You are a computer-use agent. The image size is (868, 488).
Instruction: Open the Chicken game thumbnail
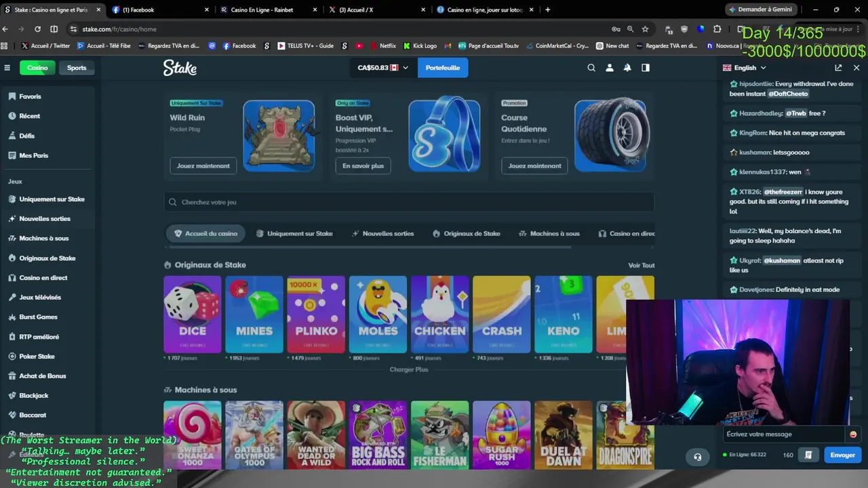tap(439, 314)
